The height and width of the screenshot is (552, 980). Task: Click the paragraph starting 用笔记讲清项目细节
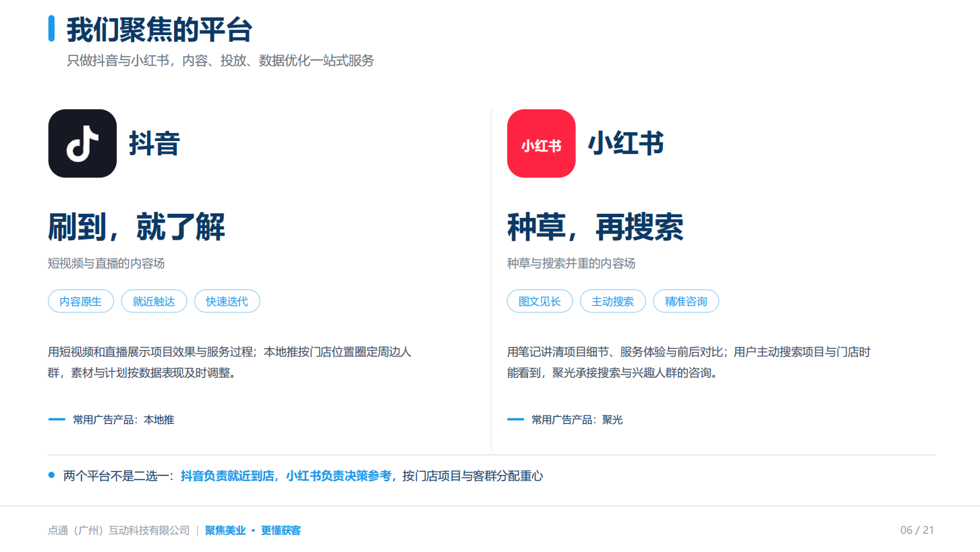point(689,362)
